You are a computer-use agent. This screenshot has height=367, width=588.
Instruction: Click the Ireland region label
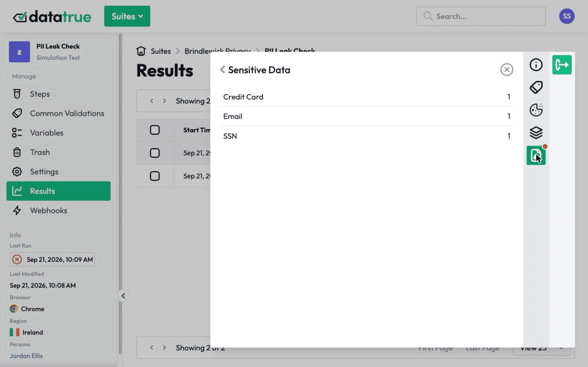click(33, 332)
